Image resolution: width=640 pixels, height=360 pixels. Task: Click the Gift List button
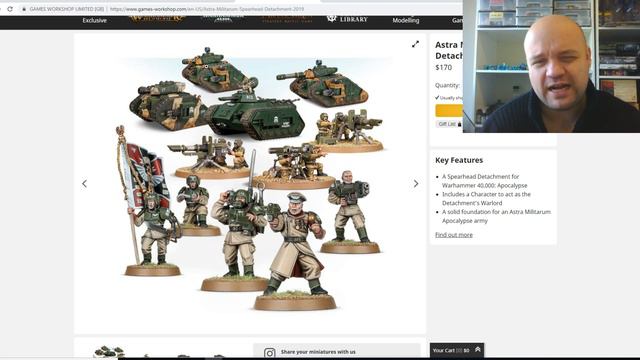coord(449,124)
